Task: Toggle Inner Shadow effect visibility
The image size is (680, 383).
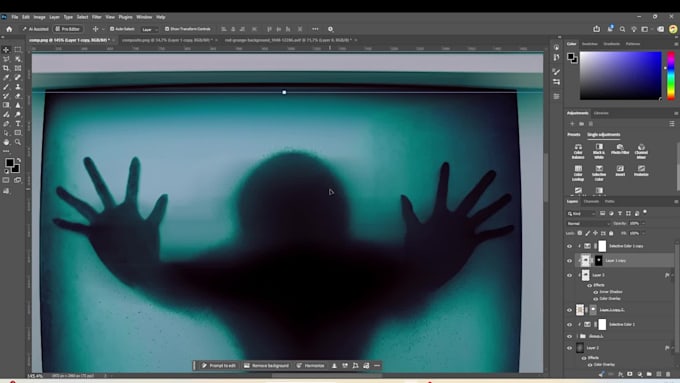Action: [x=596, y=292]
